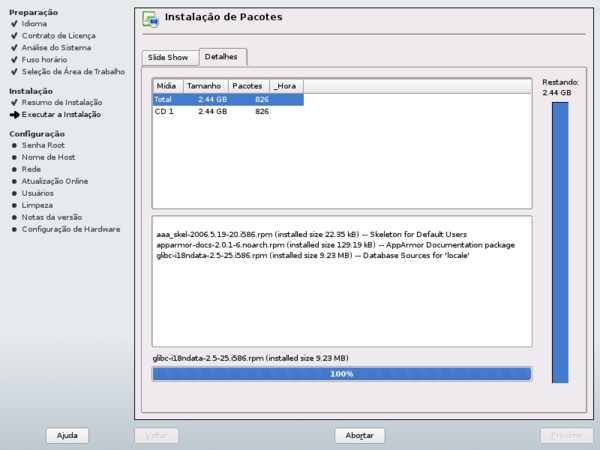Select the Total row in the media table
Screen dimensions: 600x450
pyautogui.click(x=228, y=99)
